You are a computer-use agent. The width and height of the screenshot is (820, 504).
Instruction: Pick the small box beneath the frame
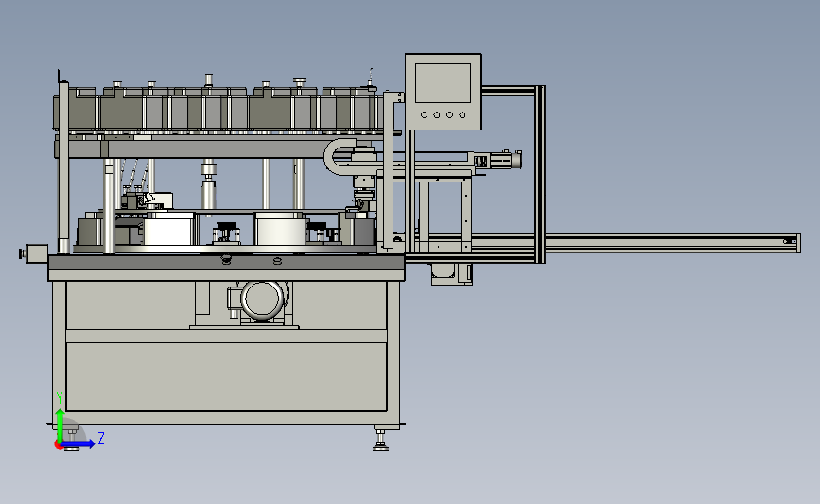click(x=452, y=274)
